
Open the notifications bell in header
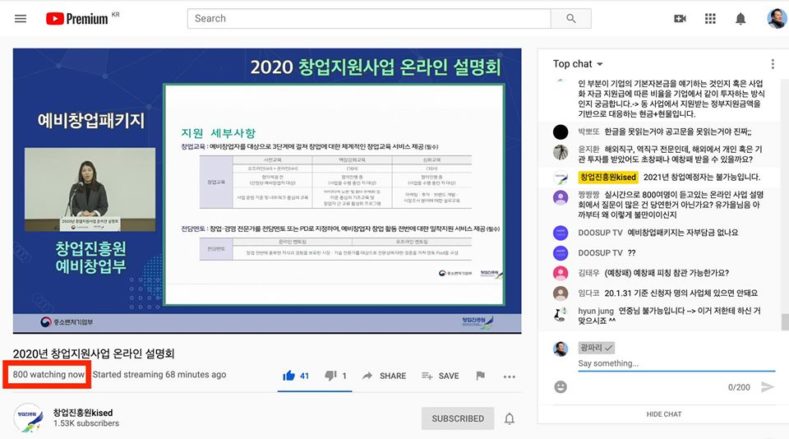point(741,19)
